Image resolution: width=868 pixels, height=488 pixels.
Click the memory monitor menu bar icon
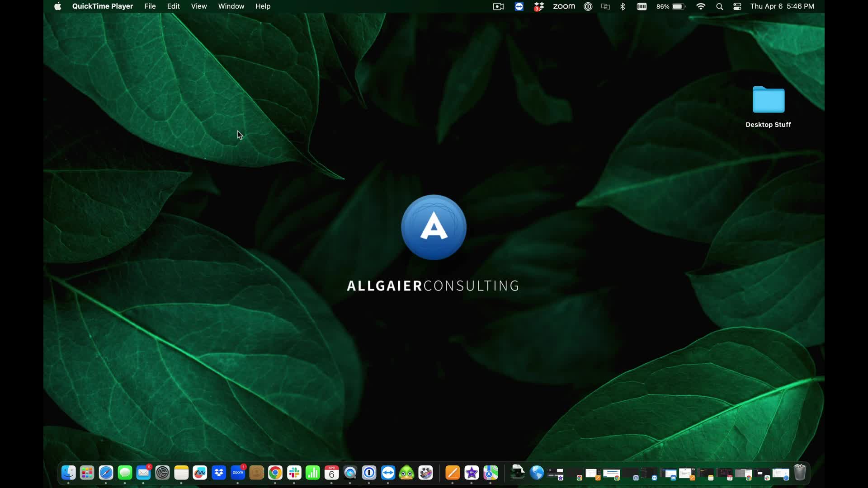point(642,6)
